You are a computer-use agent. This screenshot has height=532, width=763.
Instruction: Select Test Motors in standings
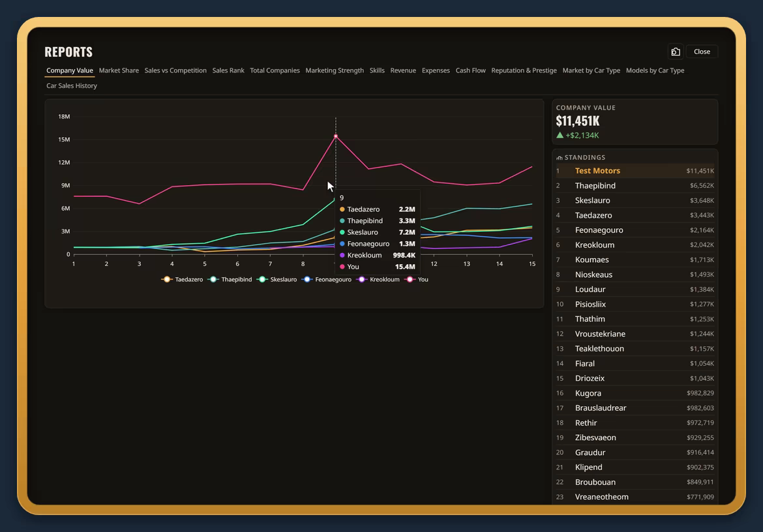(635, 171)
